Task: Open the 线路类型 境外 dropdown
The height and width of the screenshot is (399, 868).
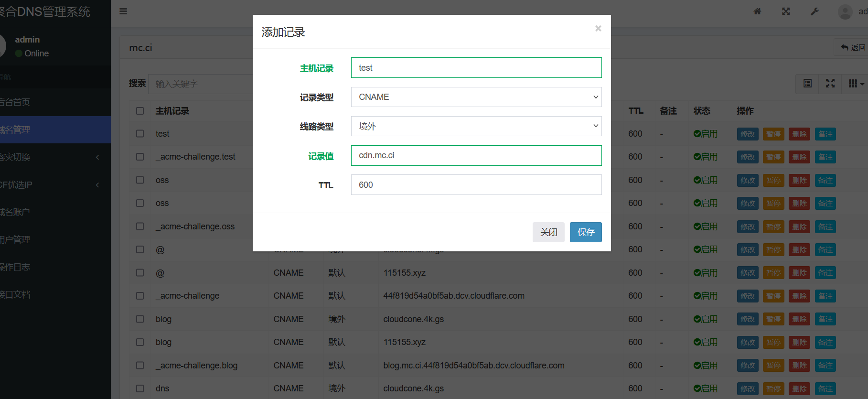Action: 476,126
